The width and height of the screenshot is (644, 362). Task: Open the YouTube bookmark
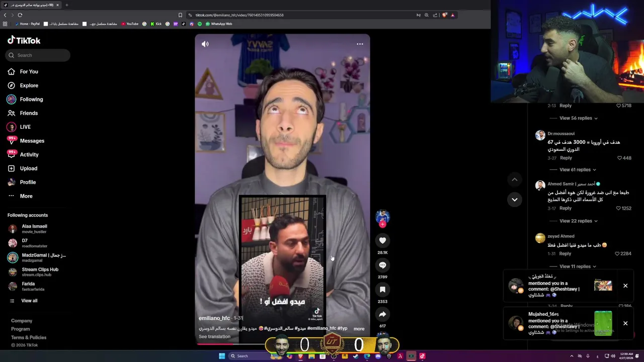(130, 24)
